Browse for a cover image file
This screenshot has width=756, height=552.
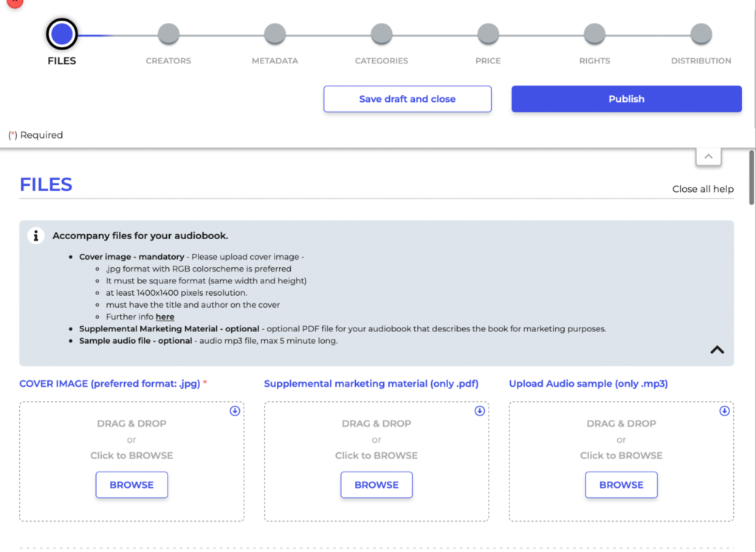coord(131,485)
